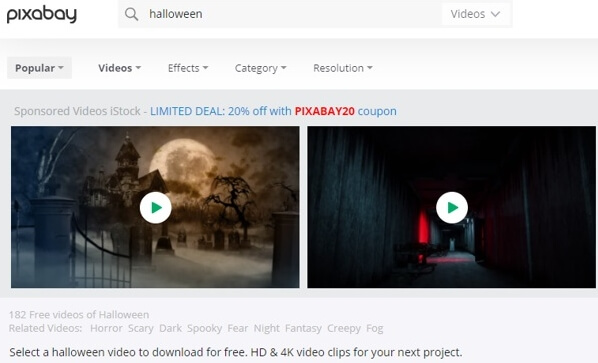Select the Spooky related tag
The width and height of the screenshot is (598, 363).
pos(204,328)
